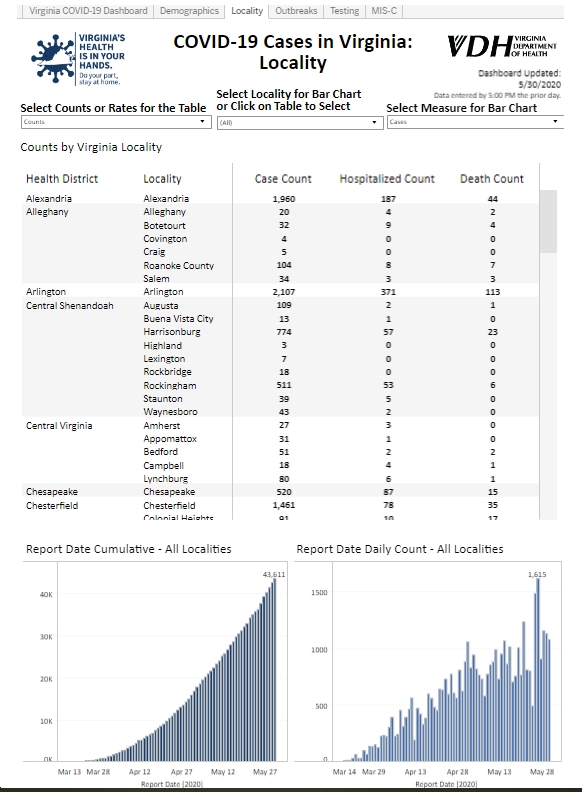Click the Death Count column header
This screenshot has width=582, height=792.
tap(492, 179)
